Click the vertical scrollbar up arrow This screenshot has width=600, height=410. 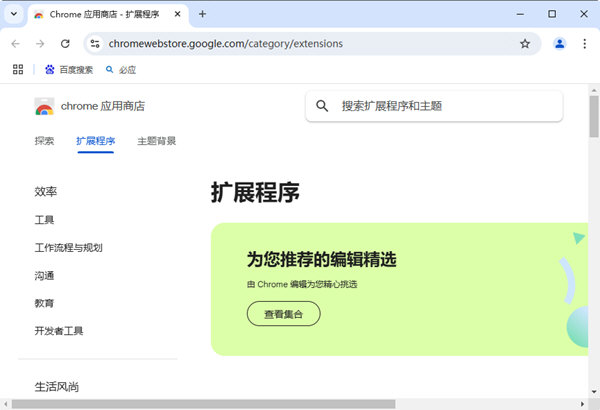(x=594, y=90)
